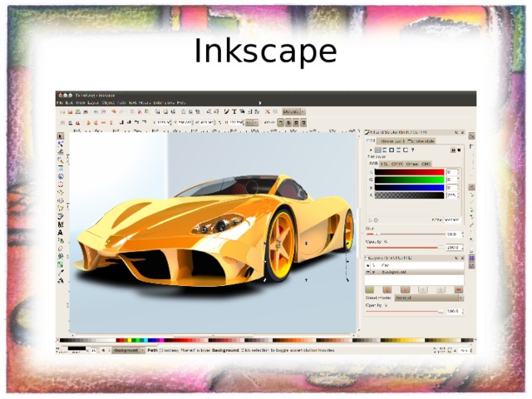
Task: Open the Blend mode Normal dropdown
Action: [429, 298]
